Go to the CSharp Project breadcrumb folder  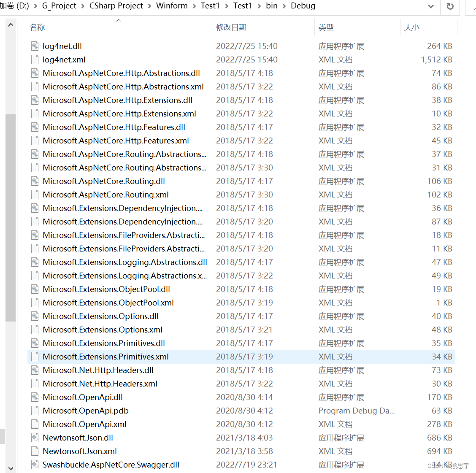116,6
